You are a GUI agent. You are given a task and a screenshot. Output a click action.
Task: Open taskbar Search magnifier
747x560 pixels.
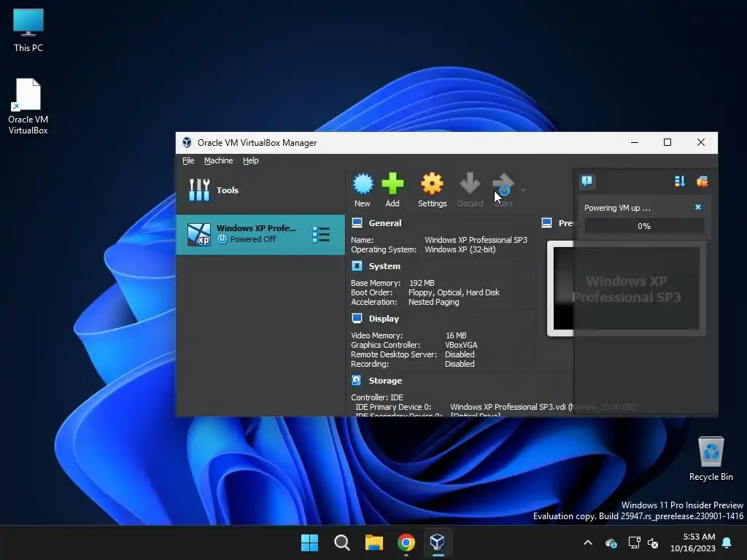(x=342, y=542)
